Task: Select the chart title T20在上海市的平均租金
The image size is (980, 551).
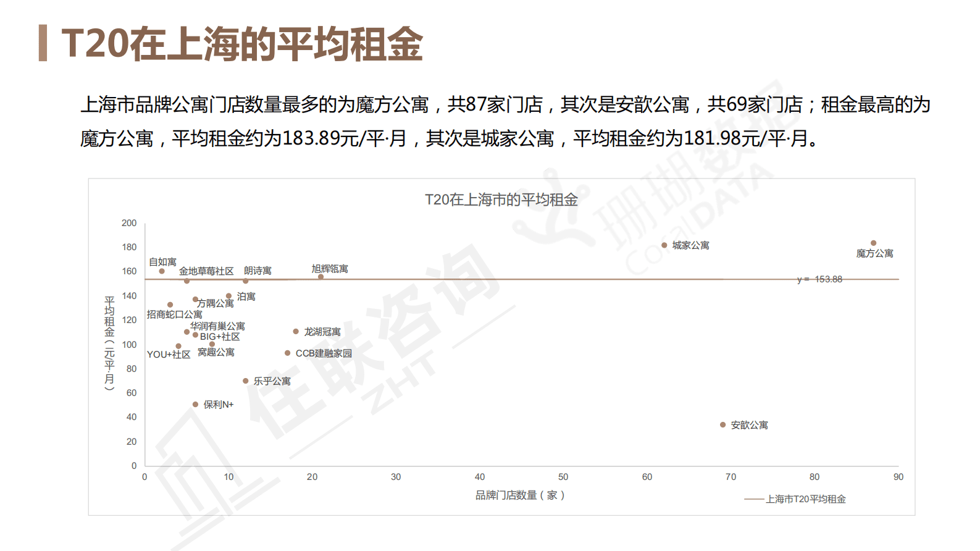Action: tap(501, 200)
